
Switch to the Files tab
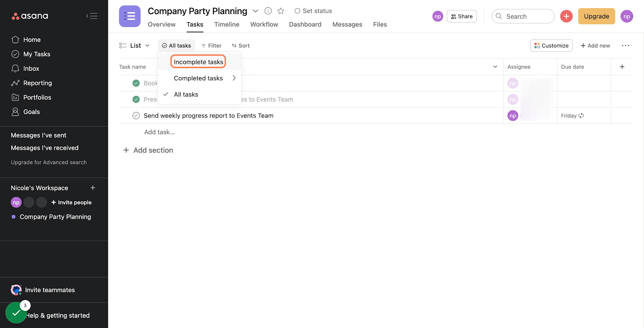coord(380,24)
